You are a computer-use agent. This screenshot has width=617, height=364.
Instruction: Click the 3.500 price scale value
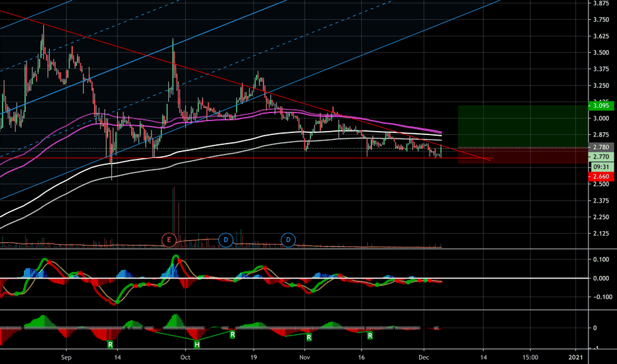tap(601, 53)
